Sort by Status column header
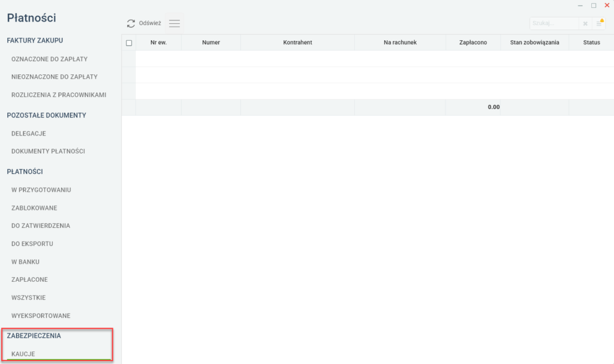614x364 pixels. tap(591, 43)
